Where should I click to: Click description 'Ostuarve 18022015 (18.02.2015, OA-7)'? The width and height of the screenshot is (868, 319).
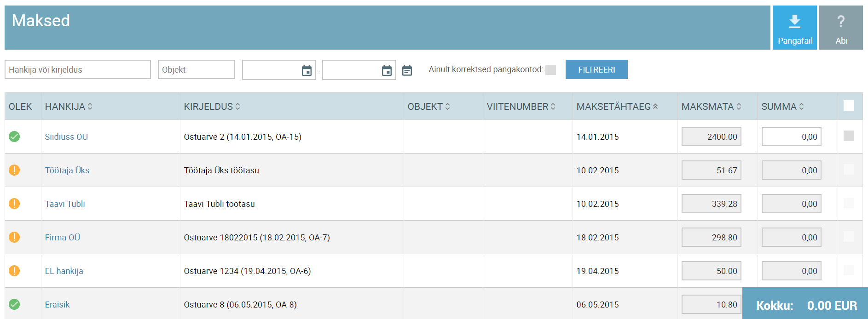(257, 238)
